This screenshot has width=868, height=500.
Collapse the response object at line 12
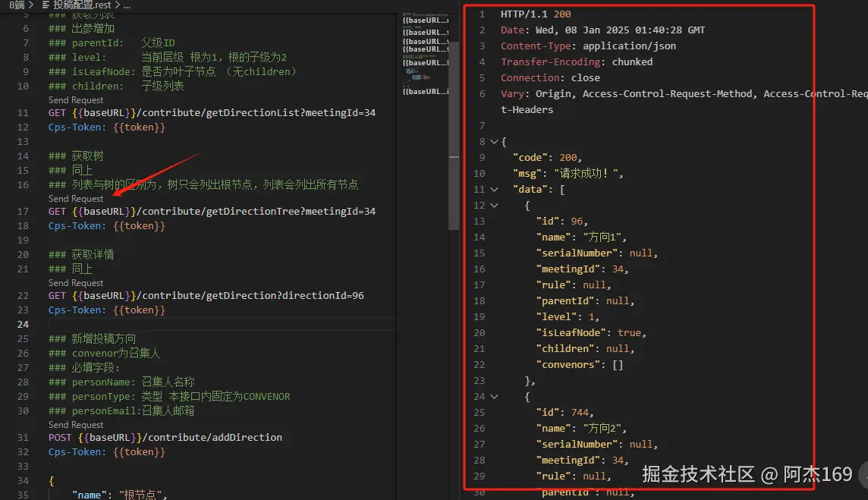click(x=494, y=206)
